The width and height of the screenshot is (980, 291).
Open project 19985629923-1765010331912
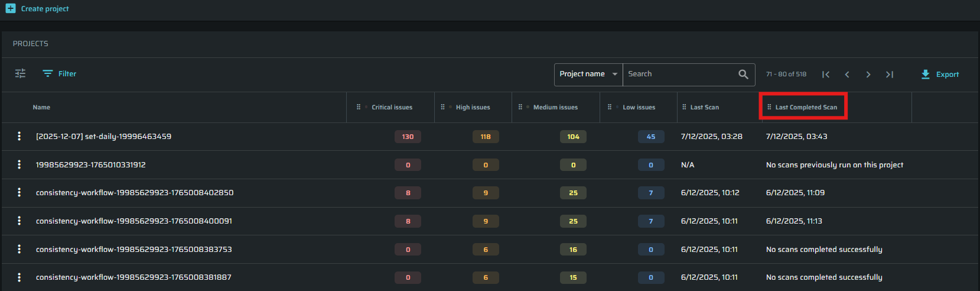(x=90, y=164)
